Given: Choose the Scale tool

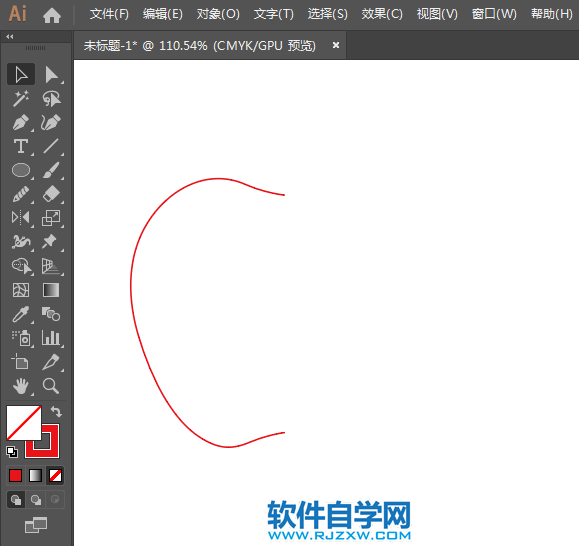Looking at the screenshot, I should point(51,218).
